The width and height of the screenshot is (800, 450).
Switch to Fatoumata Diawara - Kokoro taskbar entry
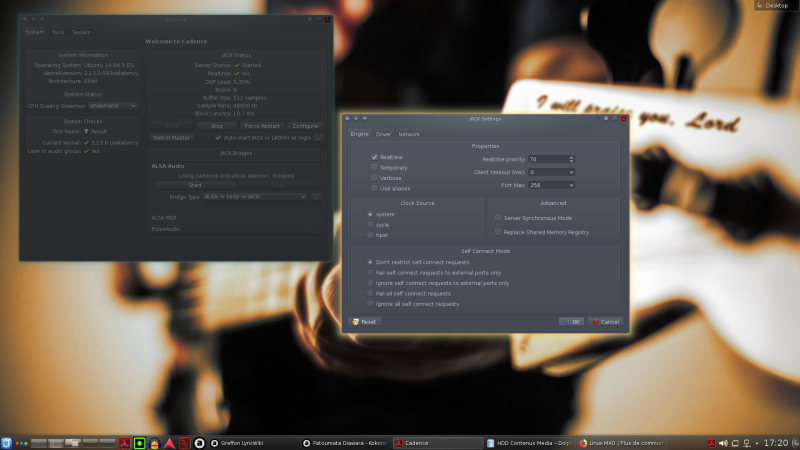coord(345,443)
